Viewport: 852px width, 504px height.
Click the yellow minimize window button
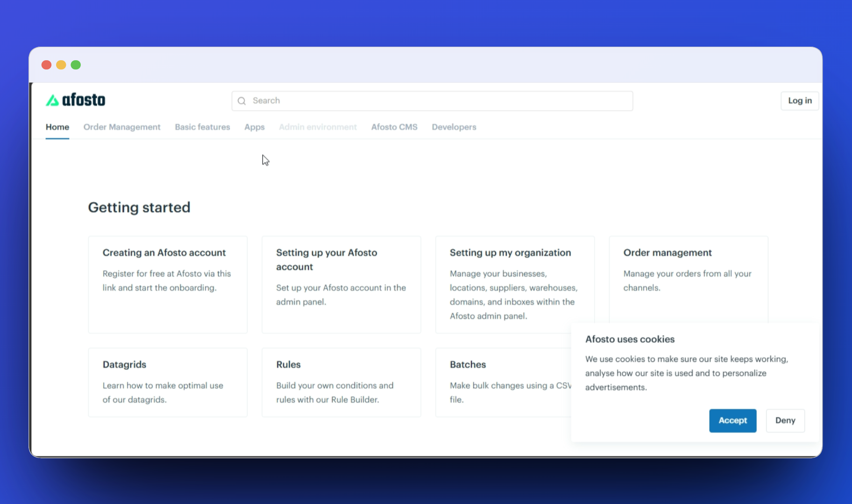tap(61, 65)
